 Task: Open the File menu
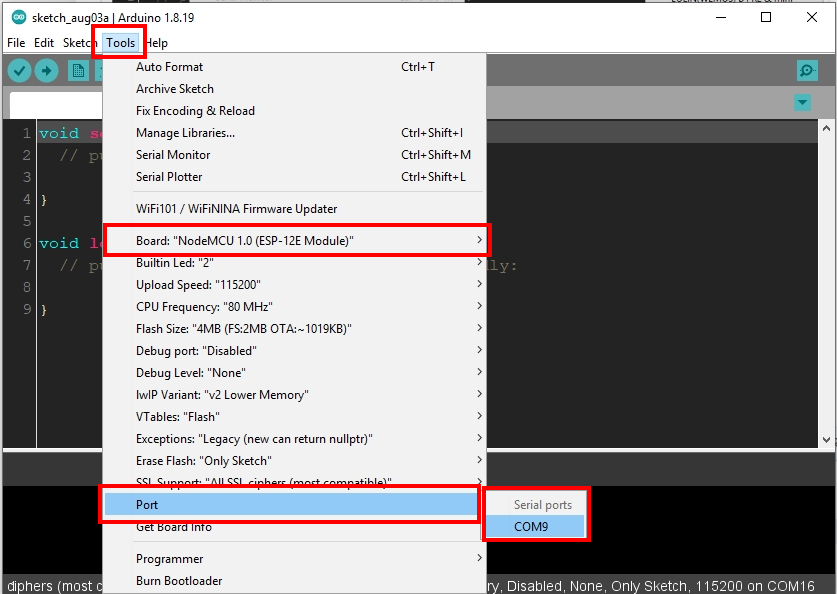(16, 43)
